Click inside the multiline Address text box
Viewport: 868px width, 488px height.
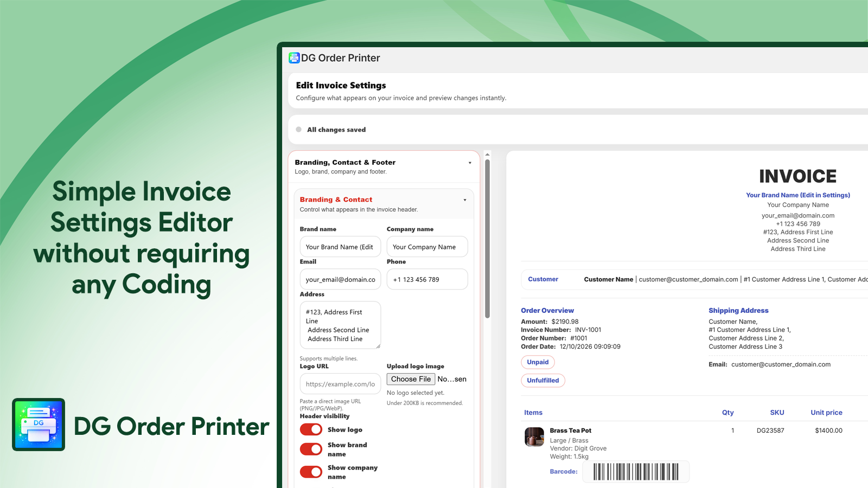(340, 325)
